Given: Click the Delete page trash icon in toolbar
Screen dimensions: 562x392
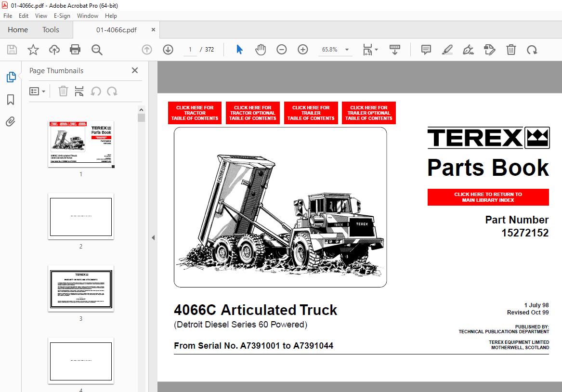Looking at the screenshot, I should click(x=511, y=50).
